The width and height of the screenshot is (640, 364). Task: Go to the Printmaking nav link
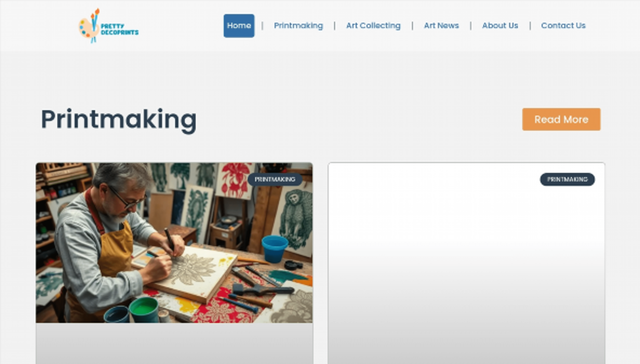click(298, 26)
